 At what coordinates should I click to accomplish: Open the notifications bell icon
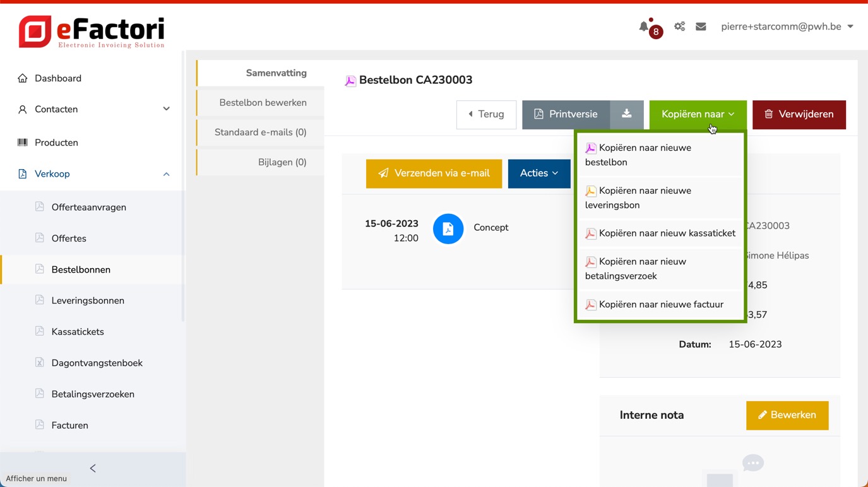coord(644,26)
